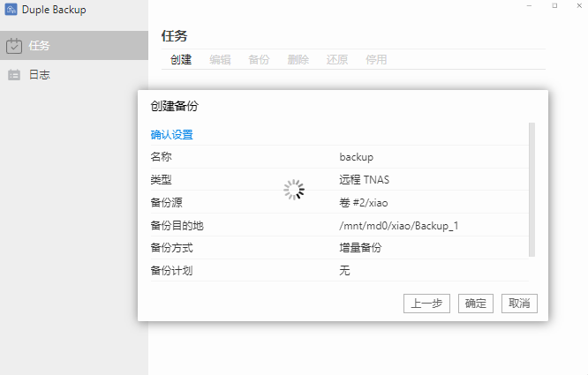Open the 日志 log section

39,75
